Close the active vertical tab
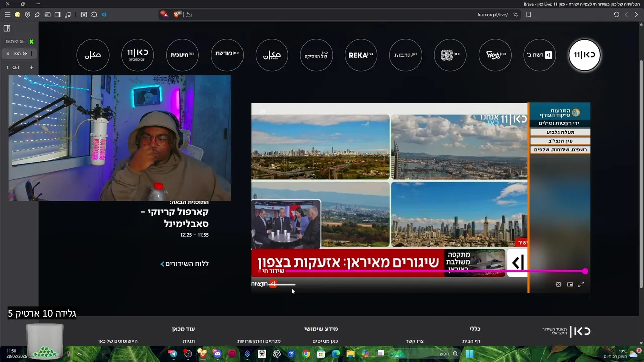The image size is (644, 362). pos(8,53)
